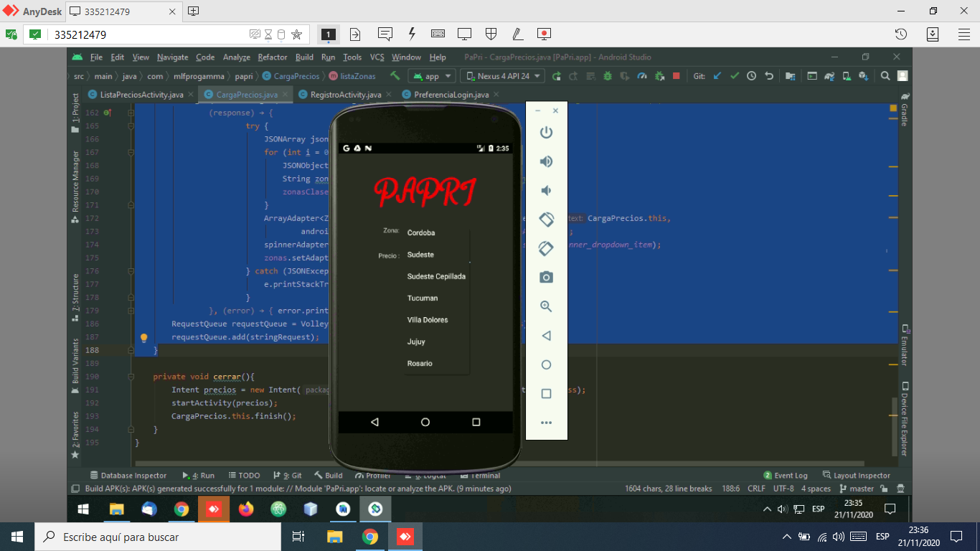Click Git rollback undo arrow

click(769, 75)
